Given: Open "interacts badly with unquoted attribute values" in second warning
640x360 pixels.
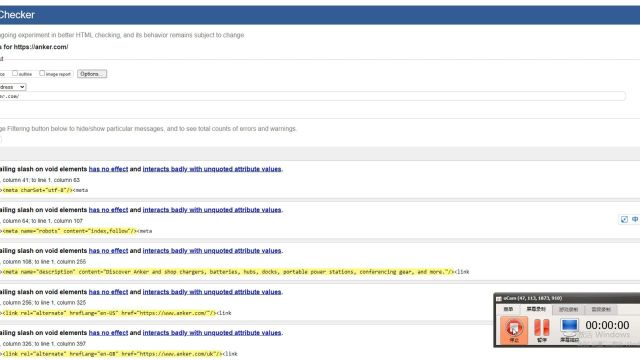Looking at the screenshot, I should pyautogui.click(x=212, y=210).
